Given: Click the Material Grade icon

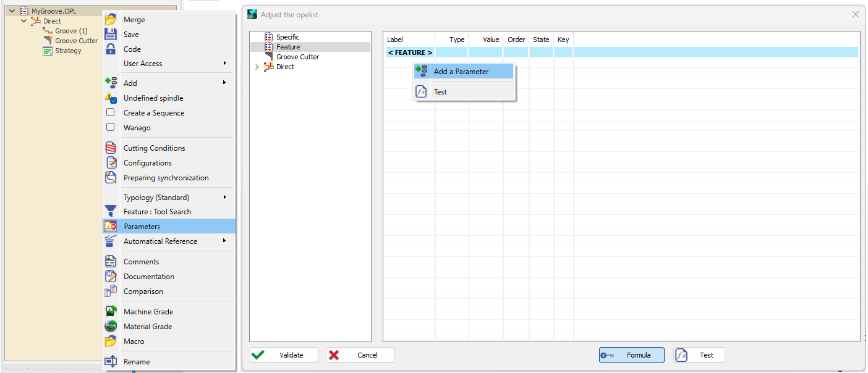Looking at the screenshot, I should (111, 327).
